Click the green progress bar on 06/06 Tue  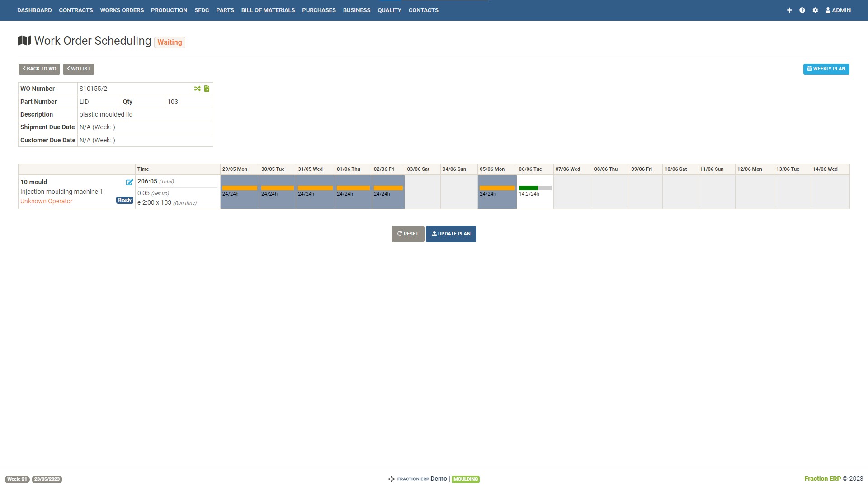tap(528, 188)
